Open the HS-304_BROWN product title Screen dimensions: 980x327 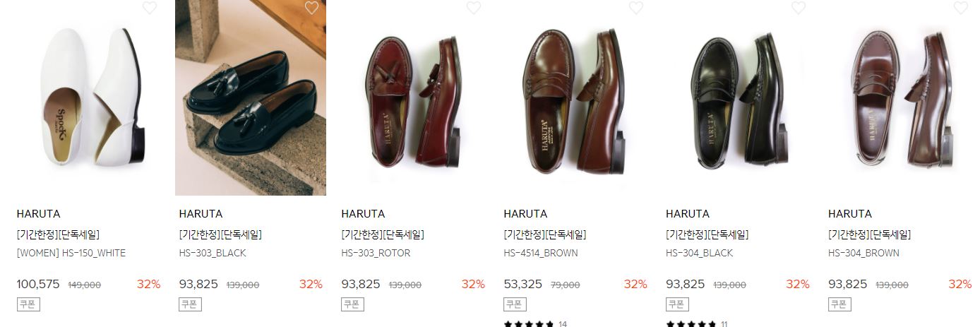tap(864, 253)
